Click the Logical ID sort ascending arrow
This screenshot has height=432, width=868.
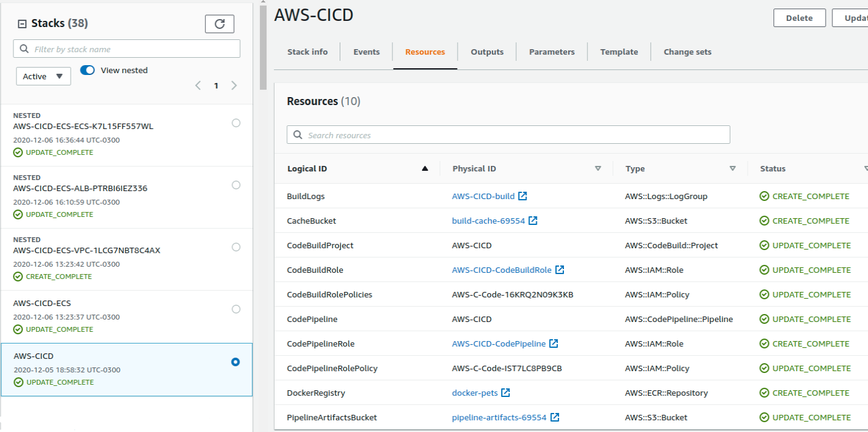(x=425, y=168)
